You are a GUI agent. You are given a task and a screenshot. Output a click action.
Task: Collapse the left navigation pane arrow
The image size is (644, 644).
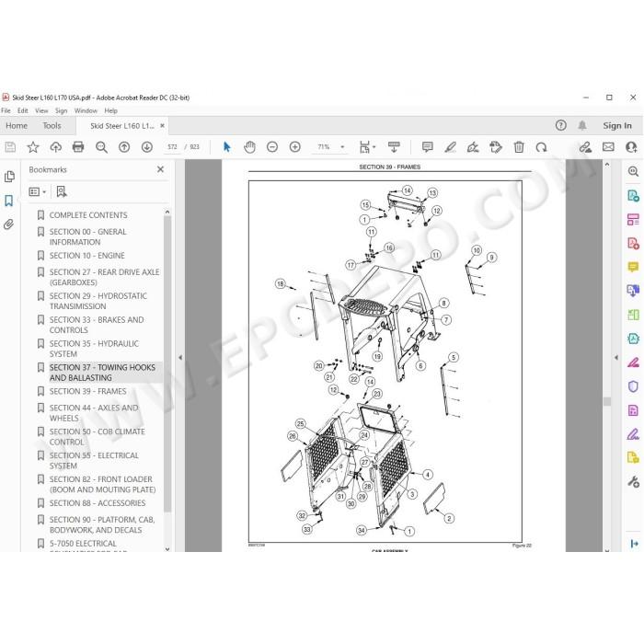click(x=180, y=357)
